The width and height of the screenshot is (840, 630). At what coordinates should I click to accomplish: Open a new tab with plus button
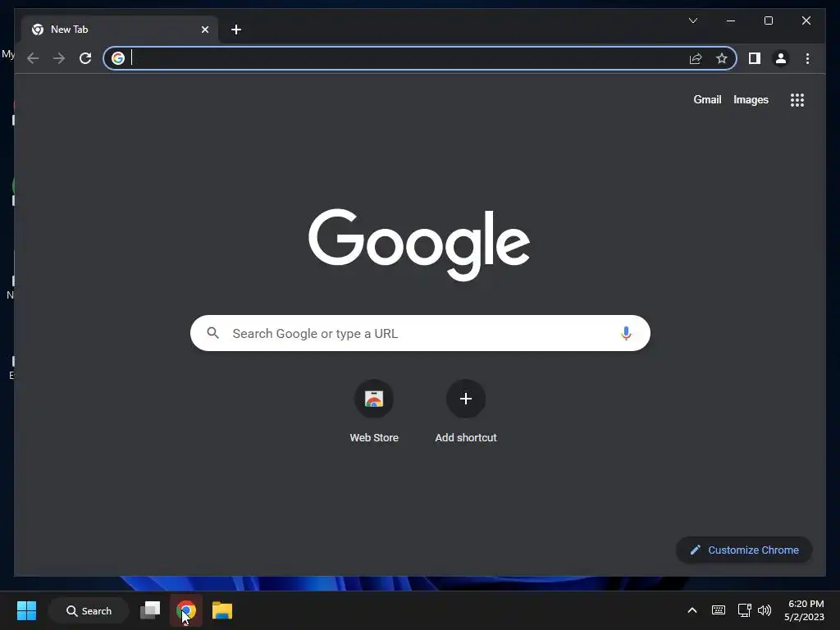click(x=235, y=30)
